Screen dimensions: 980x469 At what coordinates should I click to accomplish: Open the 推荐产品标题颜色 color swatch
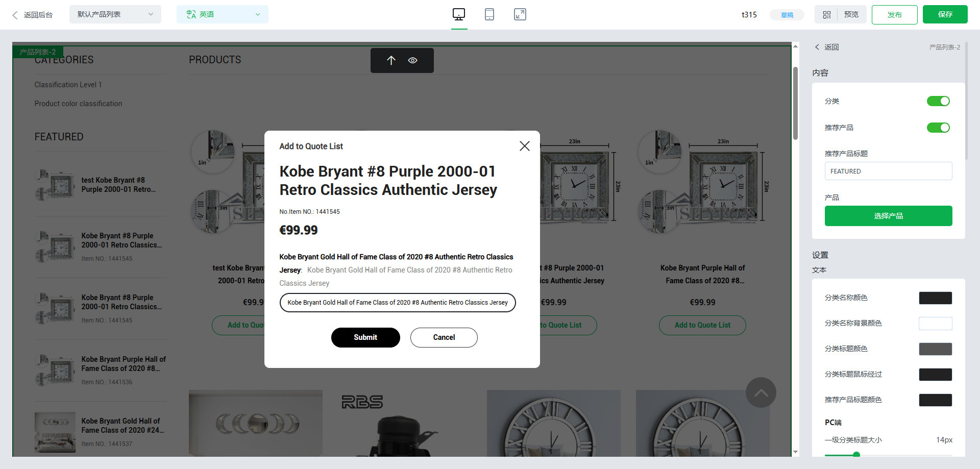[x=936, y=400]
